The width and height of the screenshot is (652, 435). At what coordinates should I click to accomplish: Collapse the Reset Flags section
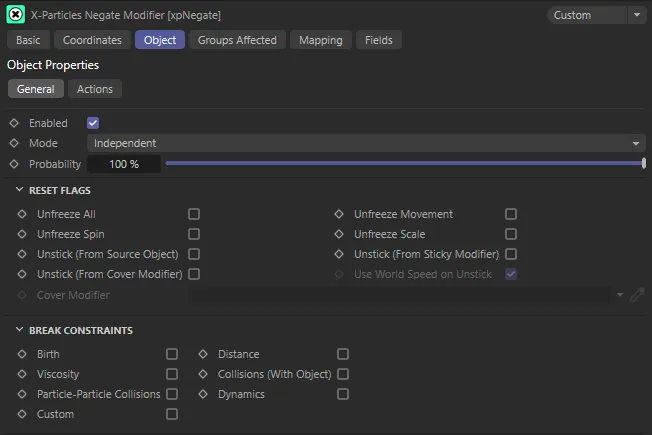coord(20,190)
